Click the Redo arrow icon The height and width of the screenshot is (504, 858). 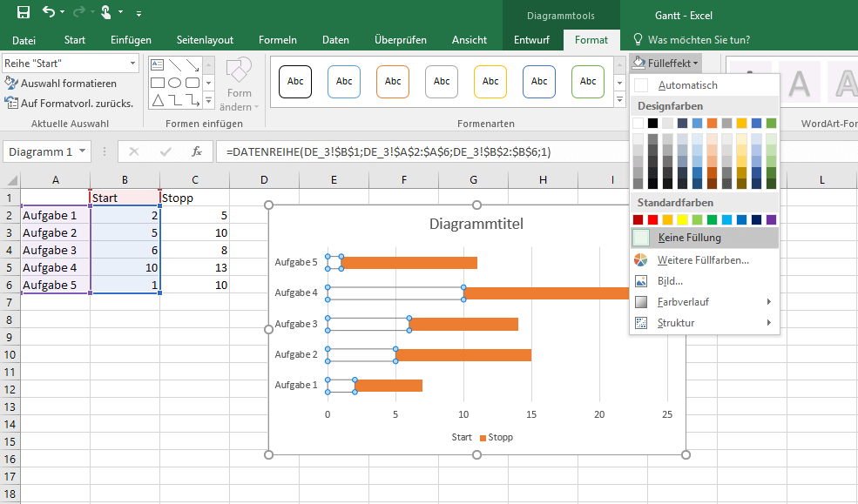click(79, 12)
